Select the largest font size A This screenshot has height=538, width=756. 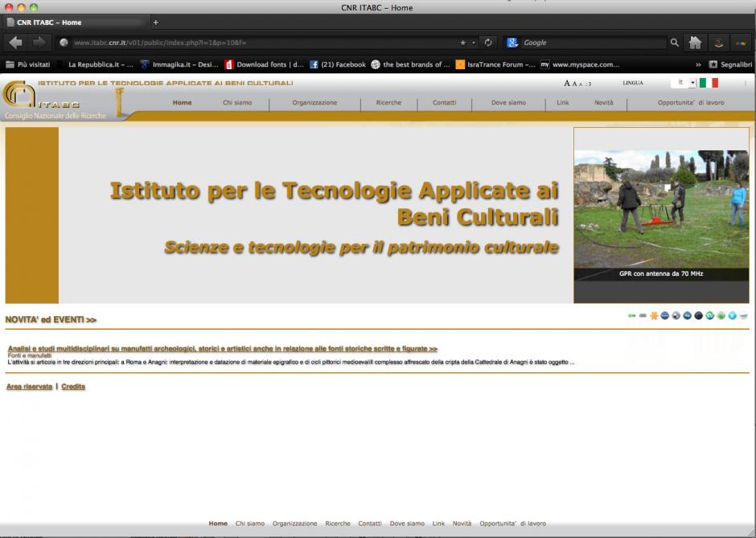tap(567, 84)
